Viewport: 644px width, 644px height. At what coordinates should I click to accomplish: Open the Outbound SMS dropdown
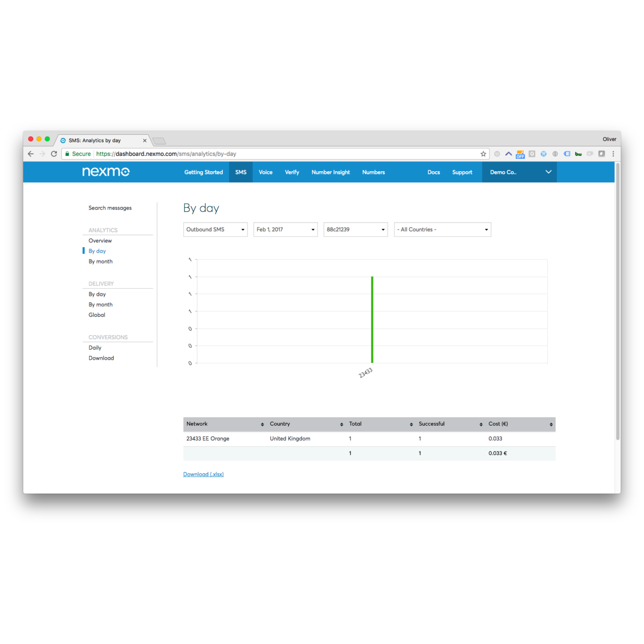215,230
